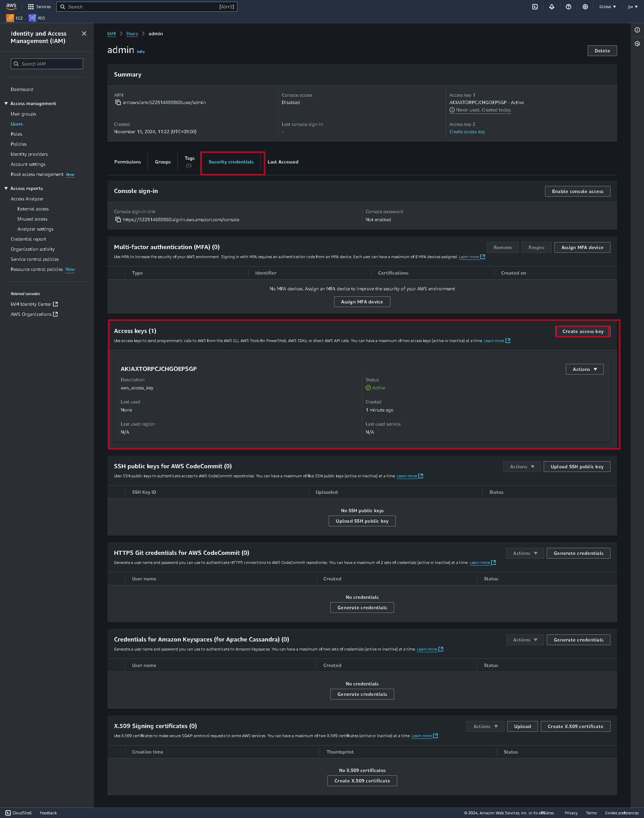
Task: Open Identity providers in sidebar
Action: click(x=30, y=154)
